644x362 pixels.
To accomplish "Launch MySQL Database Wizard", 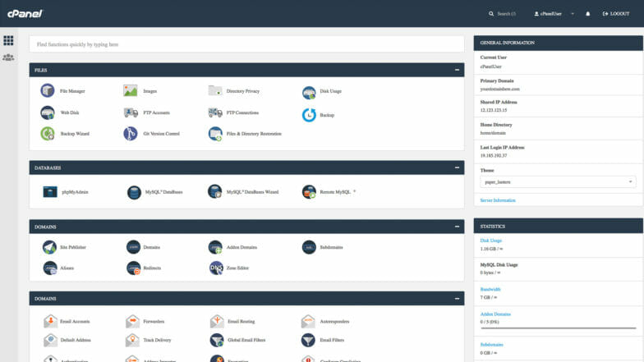I will click(215, 191).
